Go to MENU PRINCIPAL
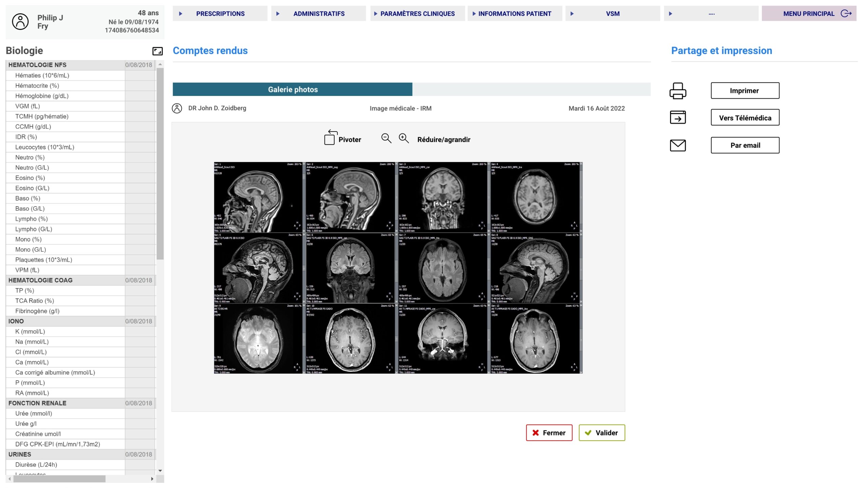The height and width of the screenshot is (488, 868). pos(808,14)
